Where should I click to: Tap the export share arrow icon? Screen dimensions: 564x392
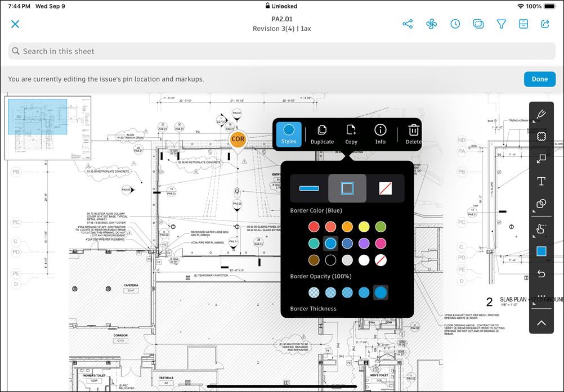pyautogui.click(x=545, y=24)
